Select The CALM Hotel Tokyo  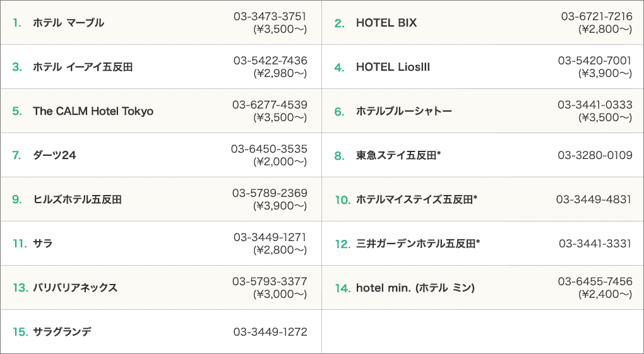coord(93,111)
